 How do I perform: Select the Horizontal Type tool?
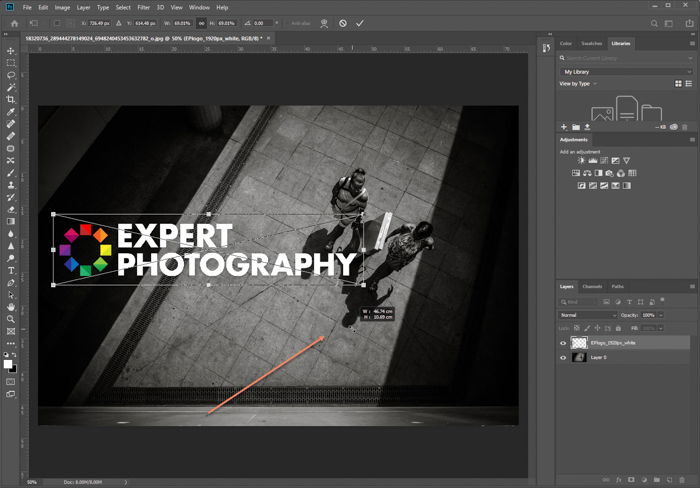point(11,271)
